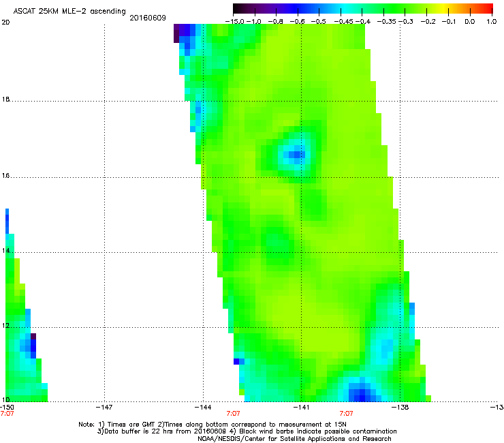This screenshot has height=443, width=504.
Task: Click the latitude label 18
Action: click(5, 100)
